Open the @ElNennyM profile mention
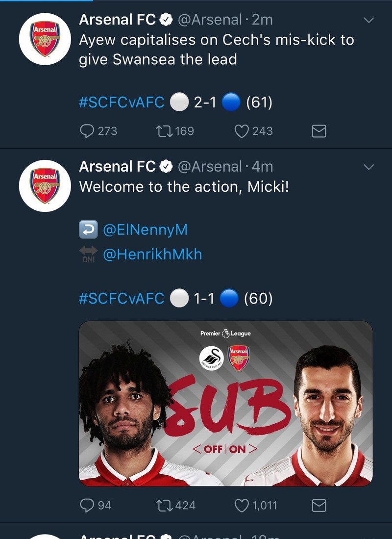 pyautogui.click(x=145, y=230)
